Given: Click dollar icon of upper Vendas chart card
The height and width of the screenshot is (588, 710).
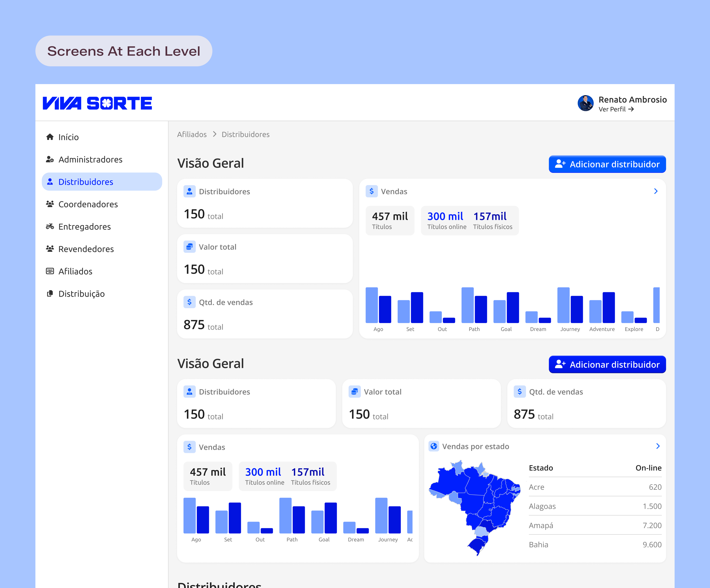Looking at the screenshot, I should point(372,191).
